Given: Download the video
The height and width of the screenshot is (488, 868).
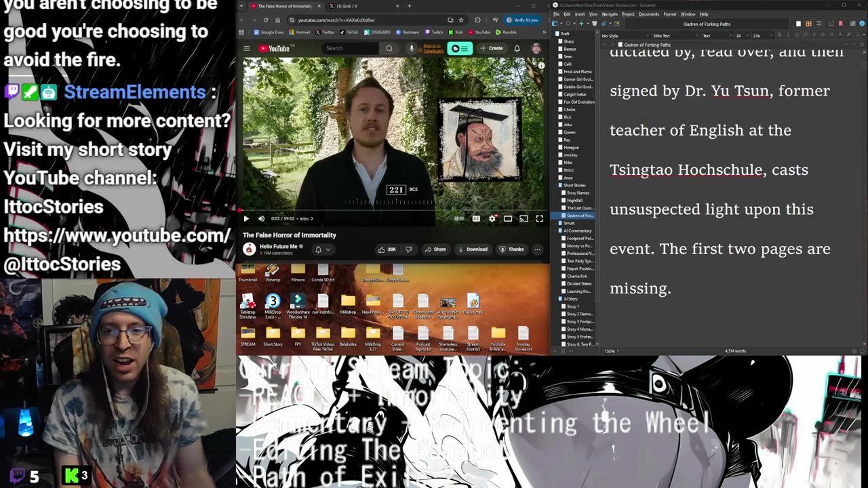Looking at the screenshot, I should click(x=473, y=249).
